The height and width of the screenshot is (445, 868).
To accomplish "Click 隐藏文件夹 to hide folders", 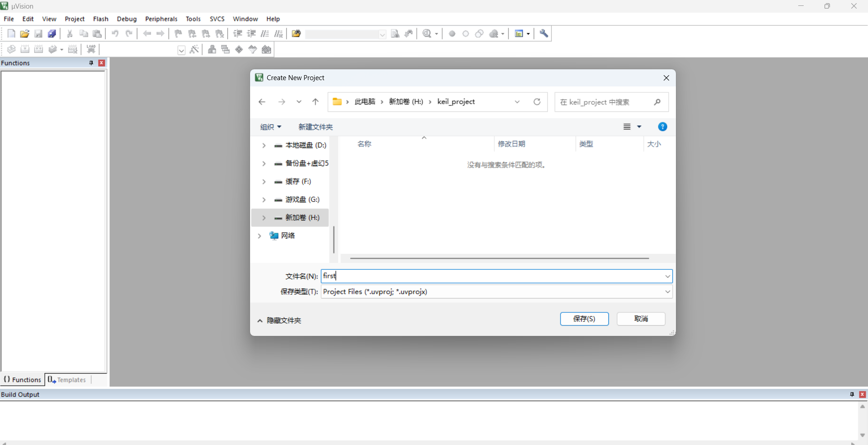I will pos(279,321).
